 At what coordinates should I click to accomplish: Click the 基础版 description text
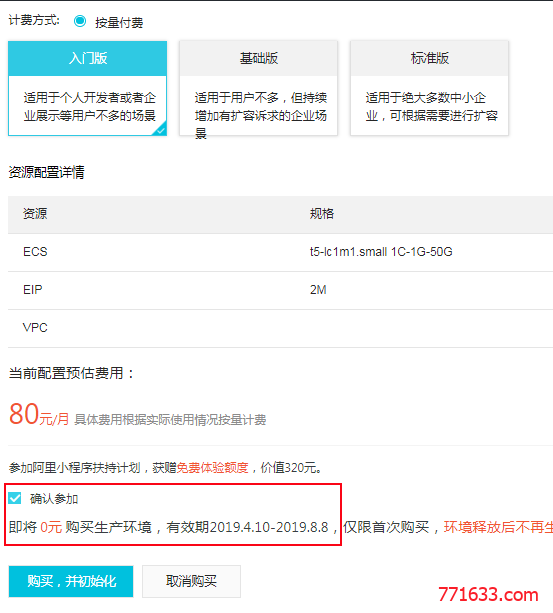[x=261, y=115]
